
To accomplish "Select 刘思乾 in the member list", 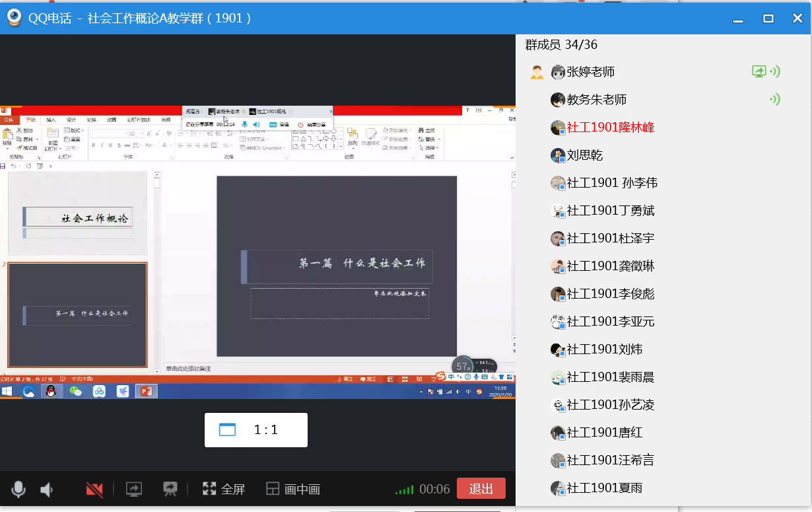I will point(585,155).
